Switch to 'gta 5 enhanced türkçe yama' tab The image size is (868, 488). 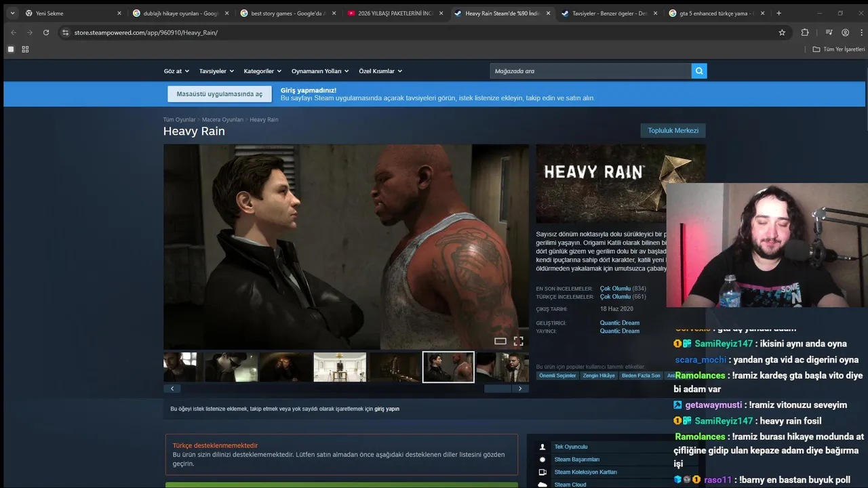tap(715, 13)
